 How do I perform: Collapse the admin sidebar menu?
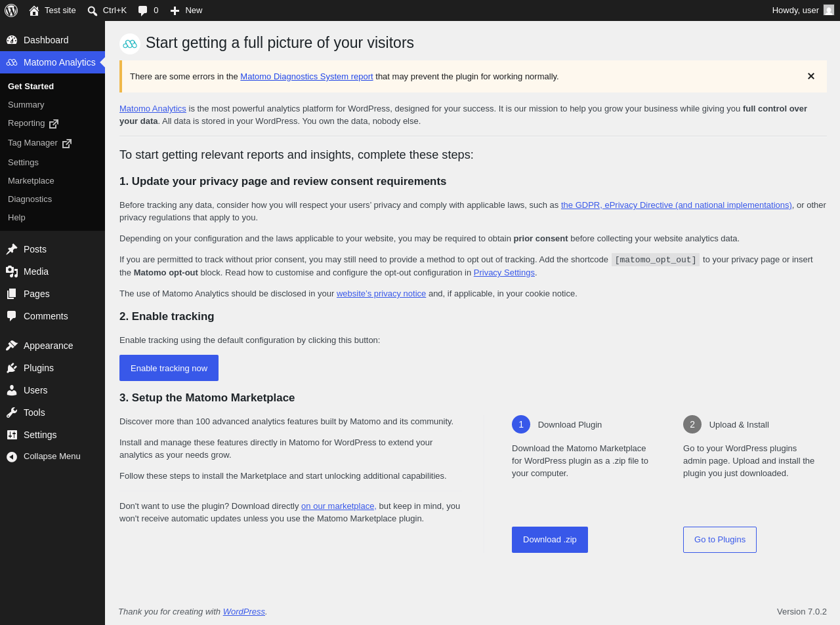[x=52, y=456]
